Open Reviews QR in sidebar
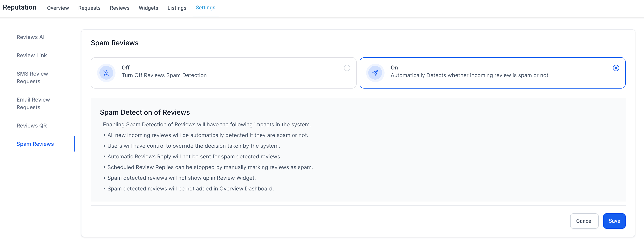Screen dimensions: 644x250 tap(32, 126)
